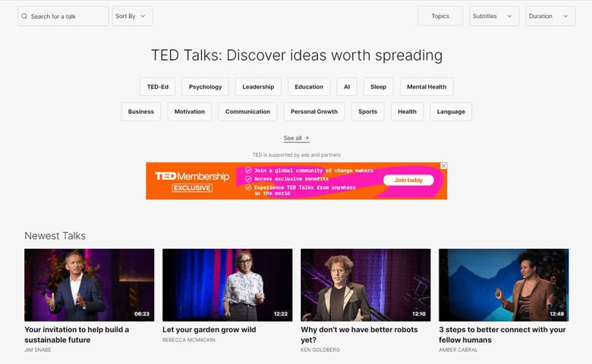Screen dimensions: 592x364
Task: Click 'TED is supported by ads and partners' text
Action: coord(296,155)
